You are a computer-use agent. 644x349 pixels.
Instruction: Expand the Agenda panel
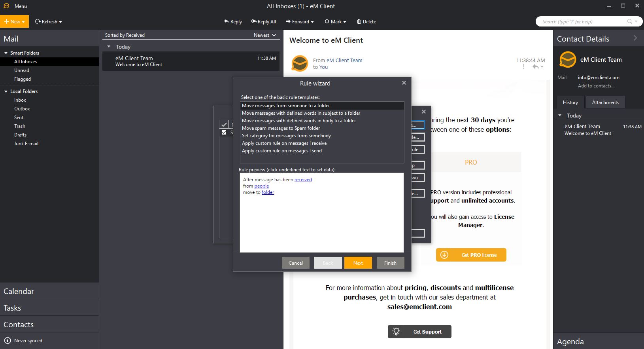click(x=599, y=342)
